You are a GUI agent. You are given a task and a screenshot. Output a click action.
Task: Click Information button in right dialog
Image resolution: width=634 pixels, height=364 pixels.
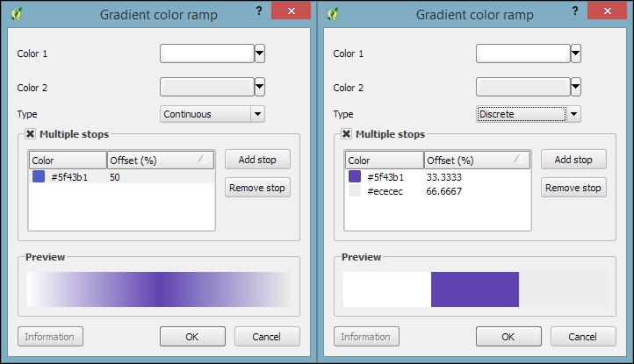[366, 337]
